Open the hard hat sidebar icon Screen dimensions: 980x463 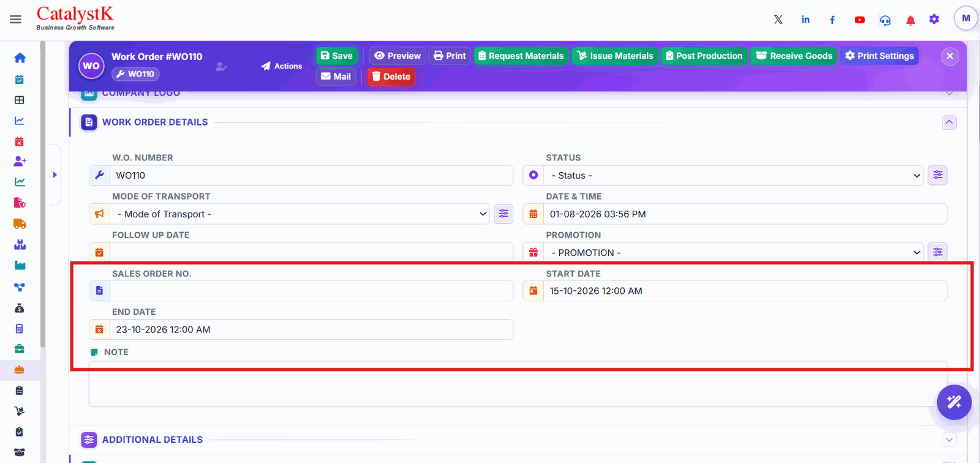[x=20, y=370]
